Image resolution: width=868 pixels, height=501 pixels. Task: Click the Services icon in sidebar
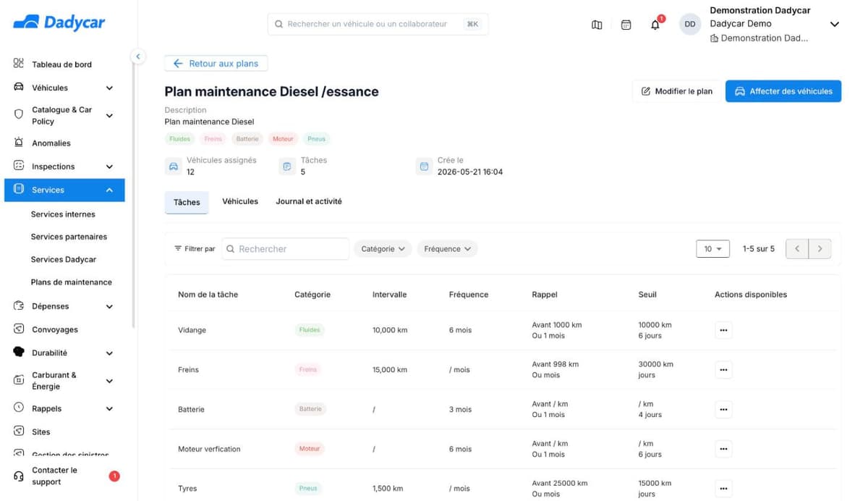coord(19,189)
